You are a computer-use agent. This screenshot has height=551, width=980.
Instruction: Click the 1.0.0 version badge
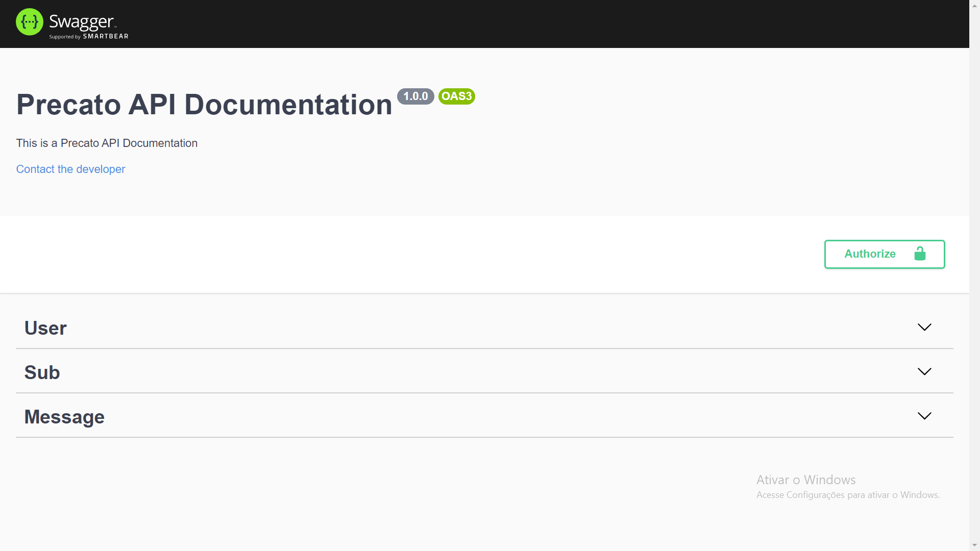[x=415, y=96]
